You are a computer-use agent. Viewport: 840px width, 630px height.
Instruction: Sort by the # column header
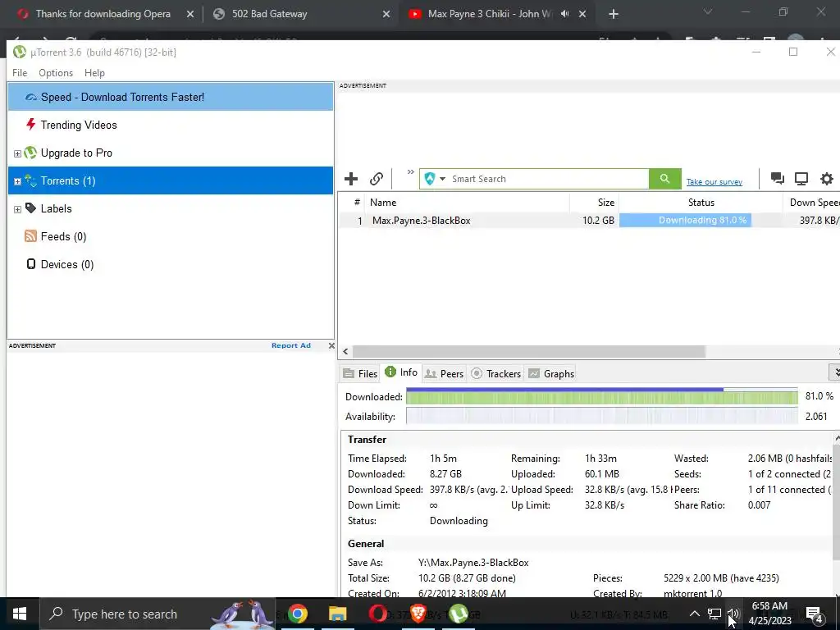coord(351,203)
